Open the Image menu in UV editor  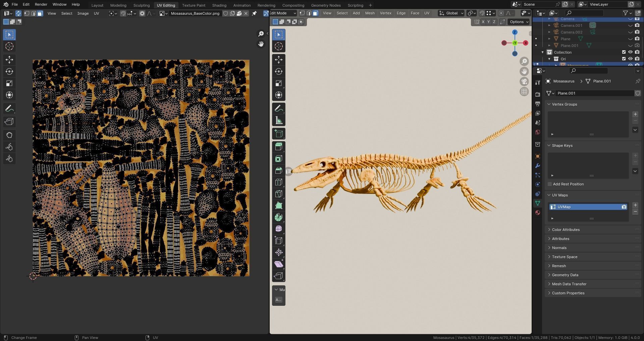[83, 13]
